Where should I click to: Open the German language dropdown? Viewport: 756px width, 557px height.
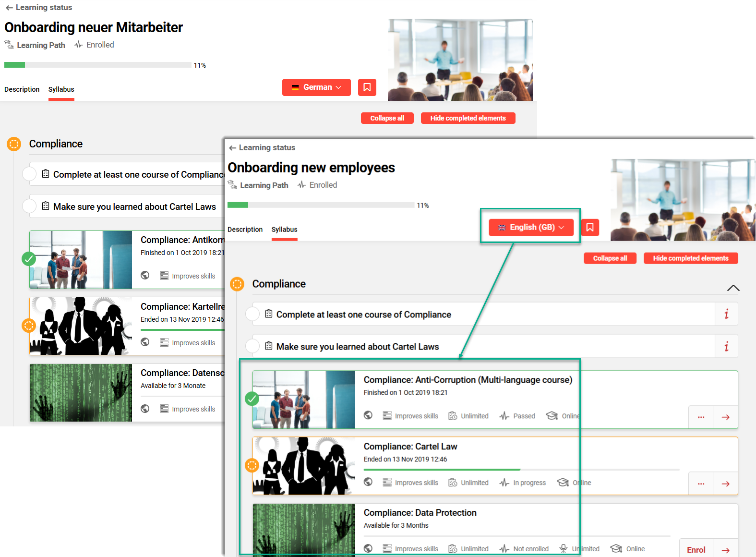(x=316, y=87)
